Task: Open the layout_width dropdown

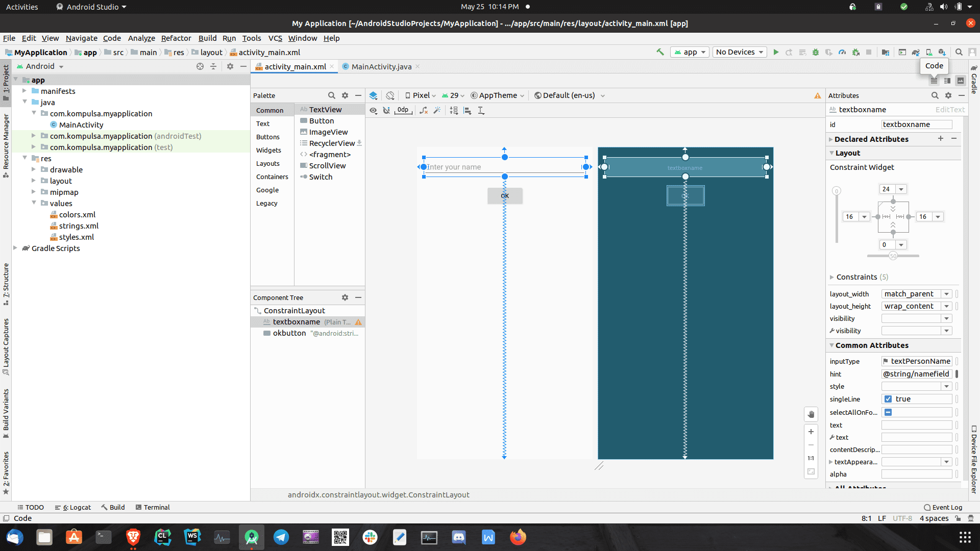Action: (x=946, y=294)
